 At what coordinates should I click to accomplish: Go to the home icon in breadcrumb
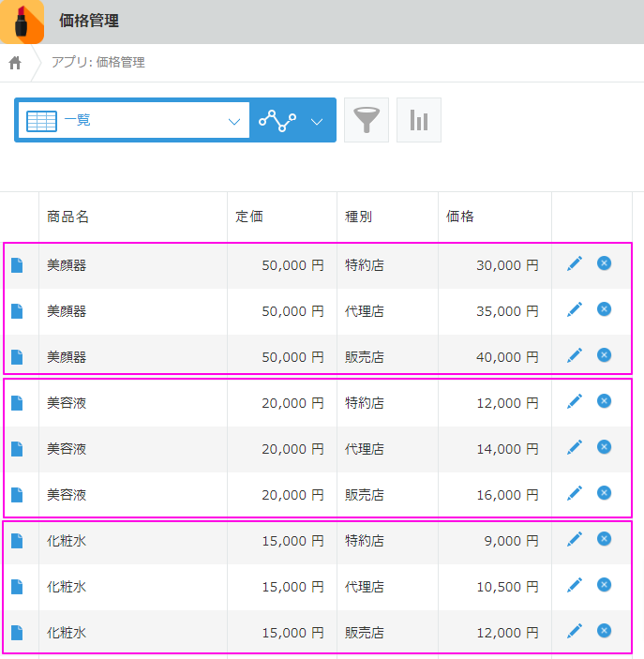click(15, 63)
